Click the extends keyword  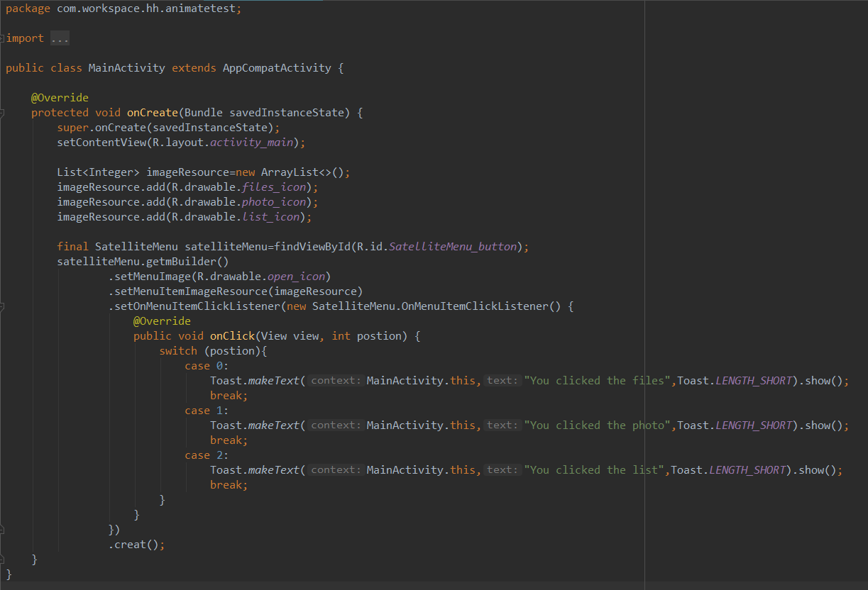(194, 68)
